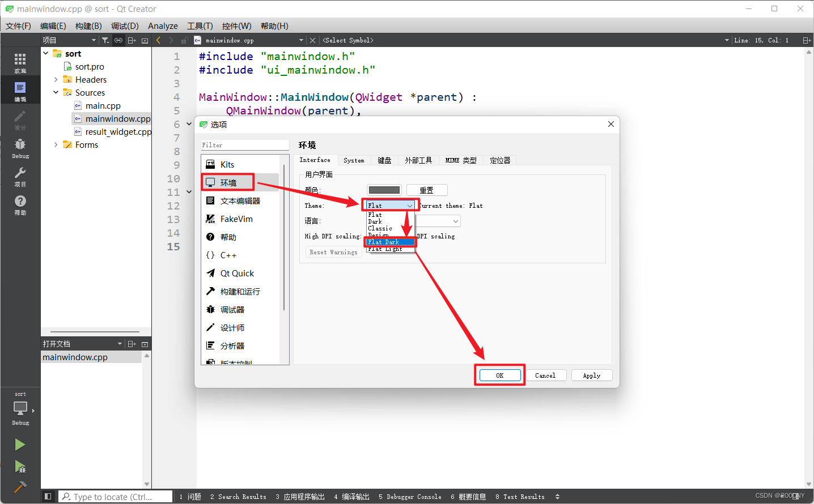Screen dimensions: 814x504
Task: Pick the interface color swatch
Action: tap(384, 190)
